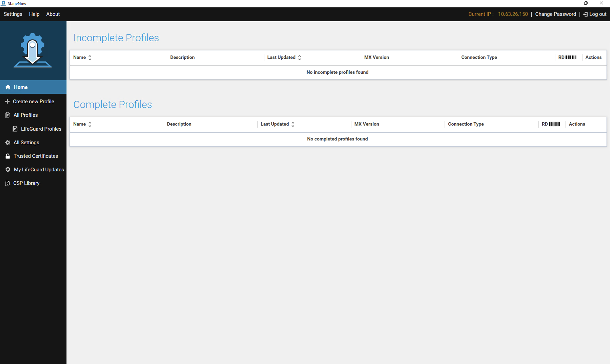Sort Complete Profiles by Name

(90, 124)
